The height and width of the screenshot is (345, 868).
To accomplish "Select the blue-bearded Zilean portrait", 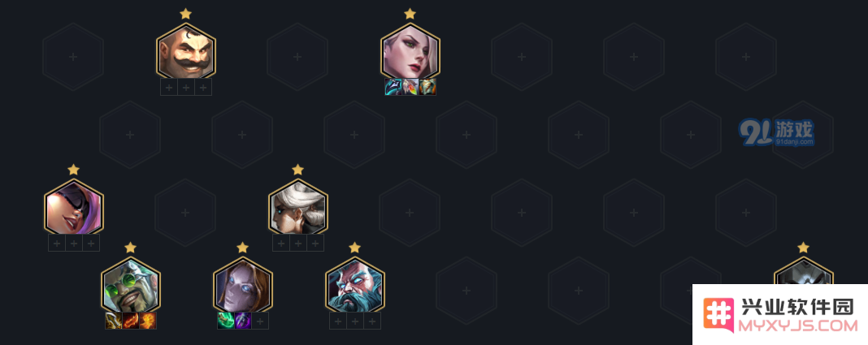I will click(x=355, y=285).
